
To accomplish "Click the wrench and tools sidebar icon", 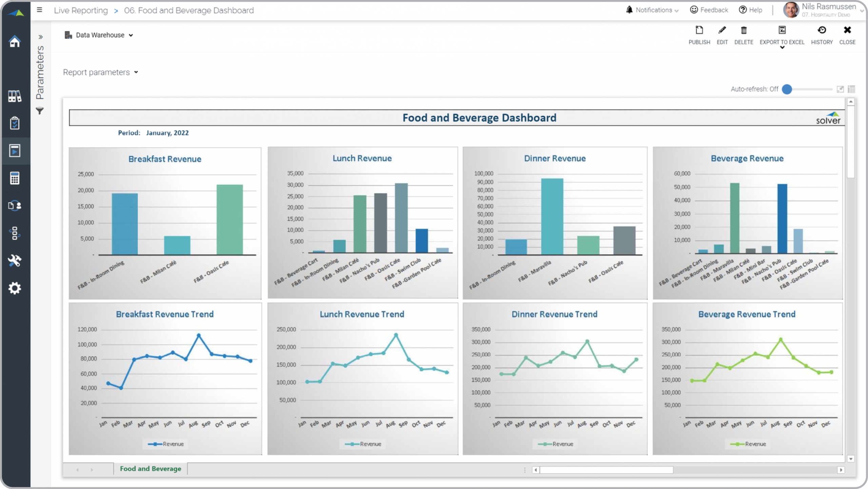I will pos(15,260).
